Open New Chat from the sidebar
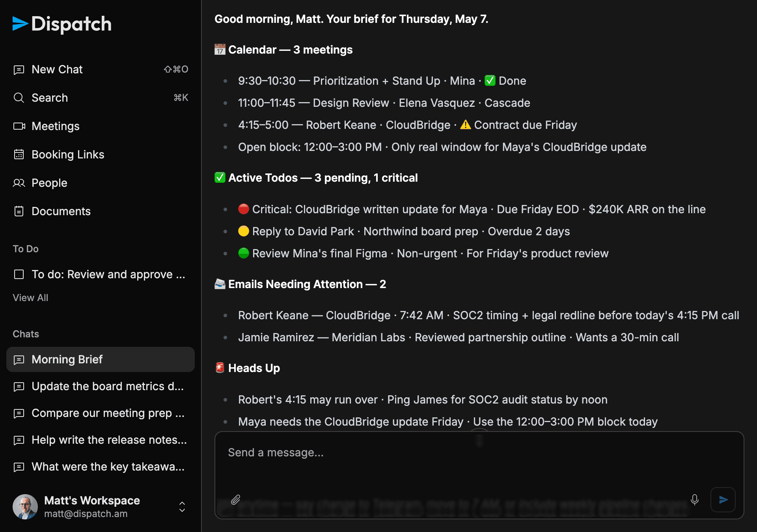Viewport: 757px width, 532px height. pos(101,69)
